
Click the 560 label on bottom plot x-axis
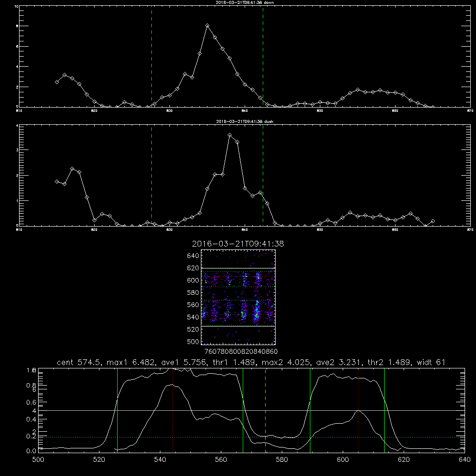tap(221, 460)
